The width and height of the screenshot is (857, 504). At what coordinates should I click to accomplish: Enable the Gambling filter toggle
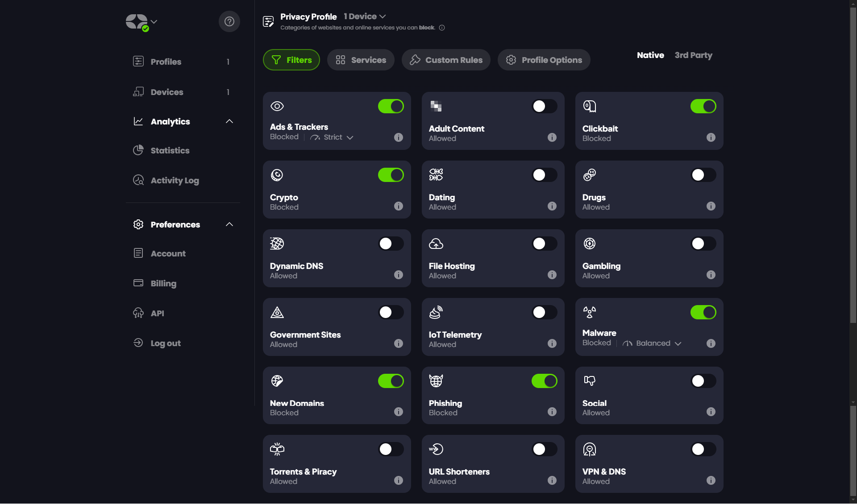703,244
